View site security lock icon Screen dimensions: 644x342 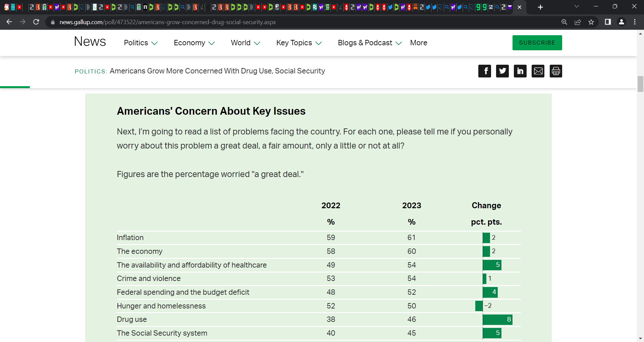(x=52, y=22)
